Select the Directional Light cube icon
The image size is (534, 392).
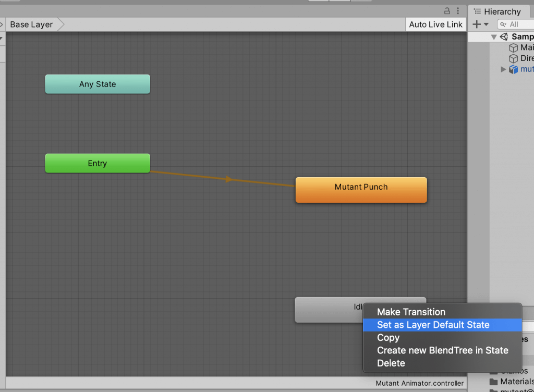click(x=513, y=58)
